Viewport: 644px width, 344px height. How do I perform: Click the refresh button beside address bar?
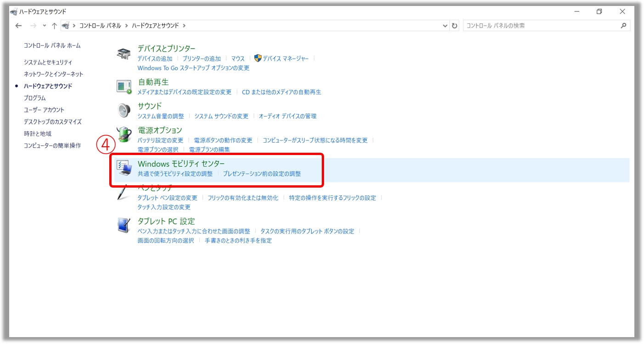click(455, 26)
